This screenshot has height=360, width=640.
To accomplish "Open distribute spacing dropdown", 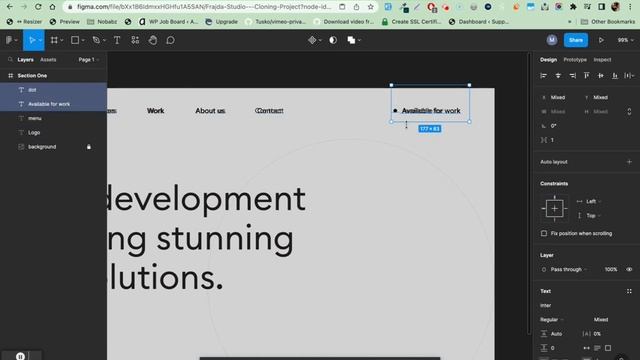I will point(629,76).
